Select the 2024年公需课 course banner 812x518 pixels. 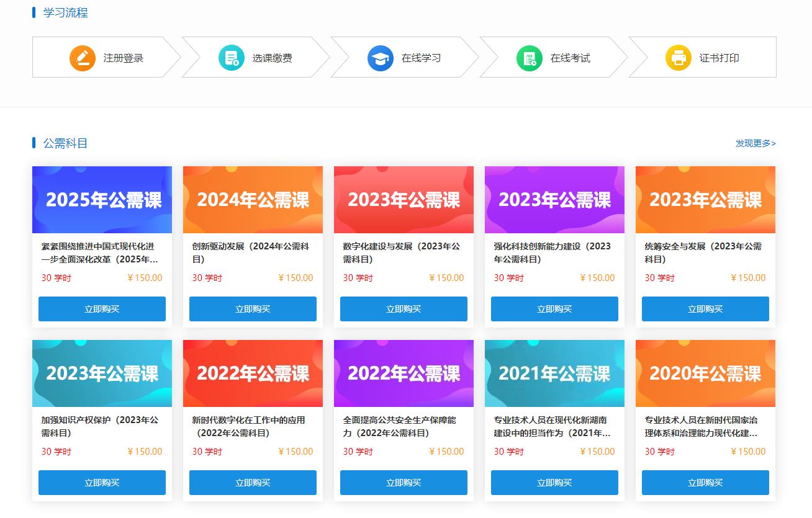tap(253, 200)
